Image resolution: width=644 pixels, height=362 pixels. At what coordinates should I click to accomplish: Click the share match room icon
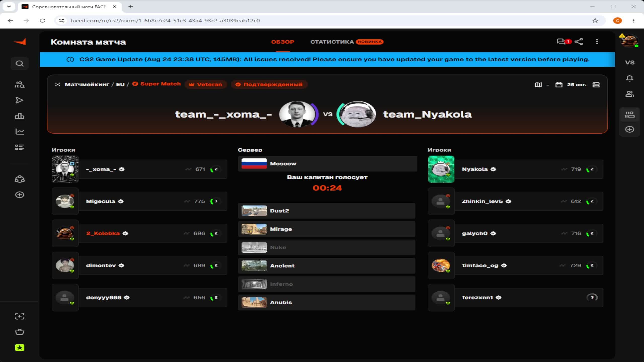click(x=579, y=42)
